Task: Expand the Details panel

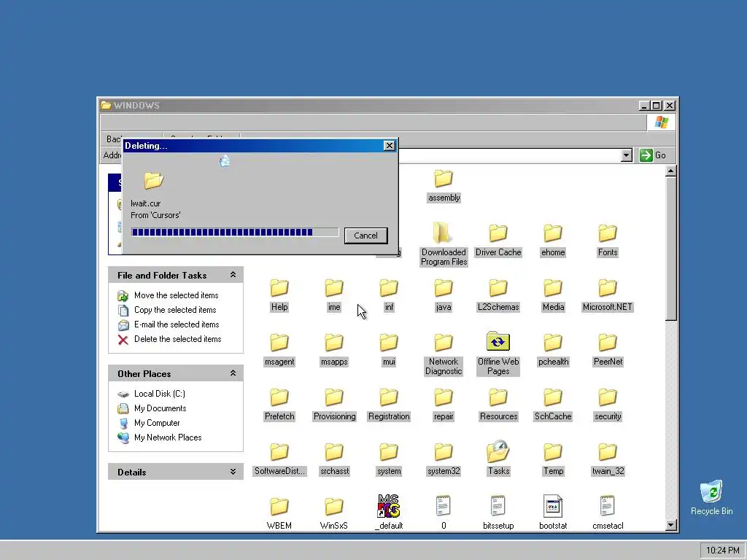Action: (x=233, y=472)
